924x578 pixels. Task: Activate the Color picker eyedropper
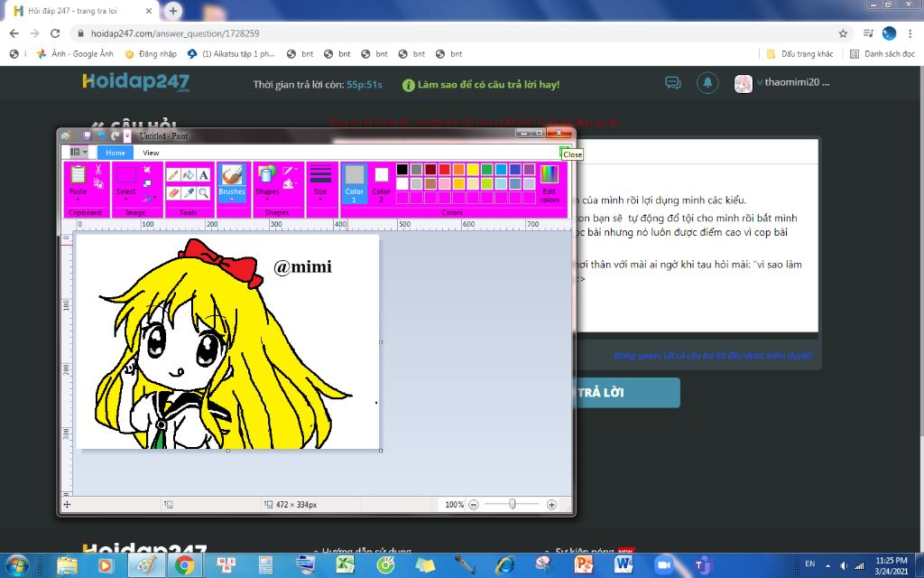click(x=189, y=192)
